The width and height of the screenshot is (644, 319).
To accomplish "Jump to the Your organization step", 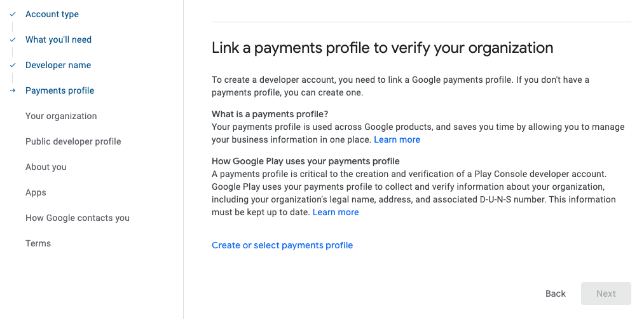I will pyautogui.click(x=61, y=116).
